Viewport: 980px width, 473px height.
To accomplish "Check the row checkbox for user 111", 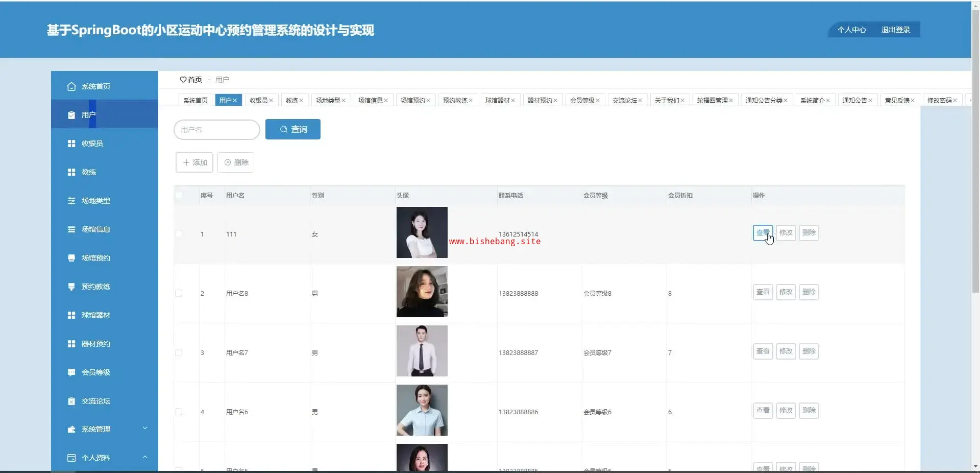I will click(x=179, y=234).
